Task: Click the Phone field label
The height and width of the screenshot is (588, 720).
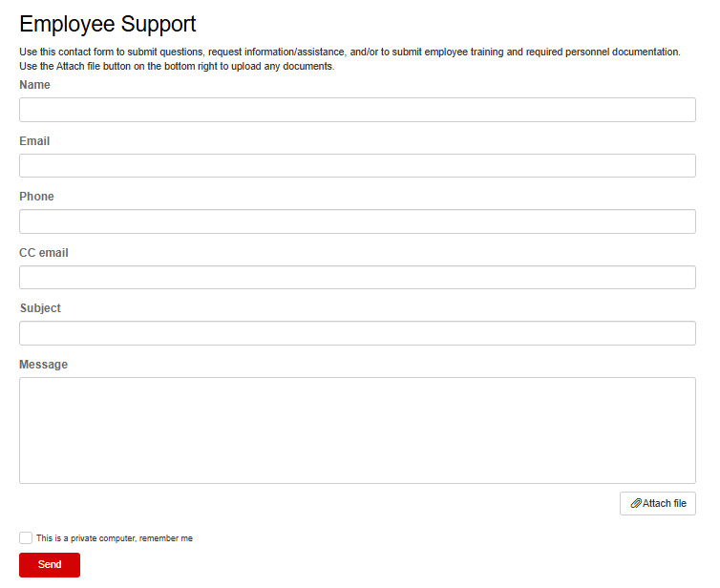Action: click(x=36, y=197)
